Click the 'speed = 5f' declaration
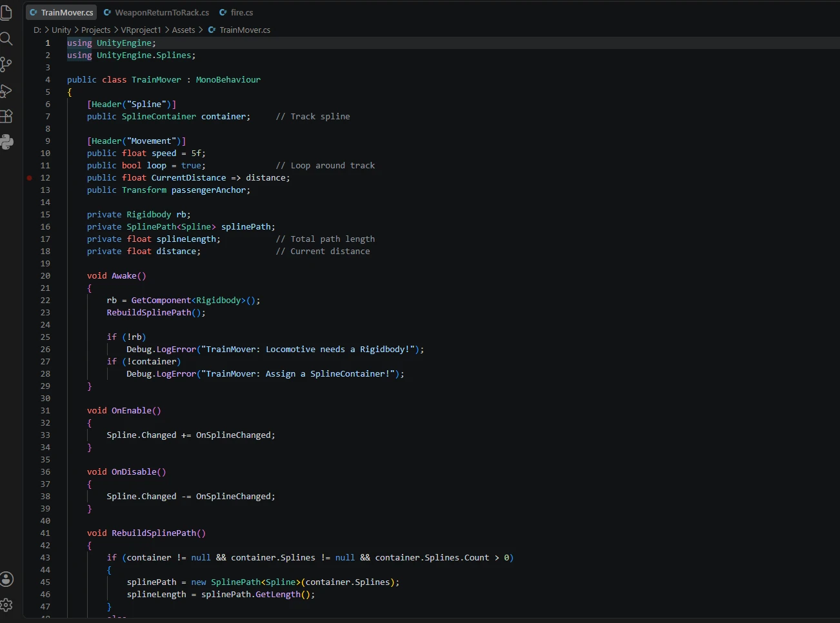Viewport: 840px width, 623px height. pos(179,153)
